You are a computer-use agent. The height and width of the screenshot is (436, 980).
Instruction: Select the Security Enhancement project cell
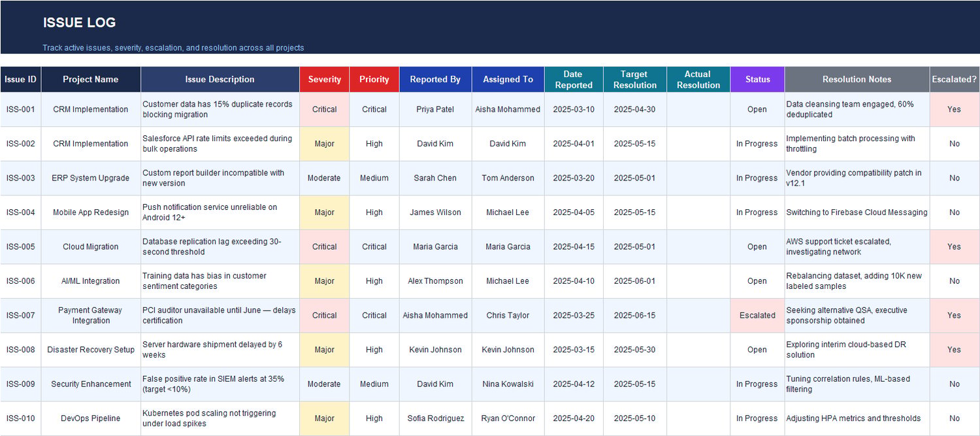pos(91,384)
